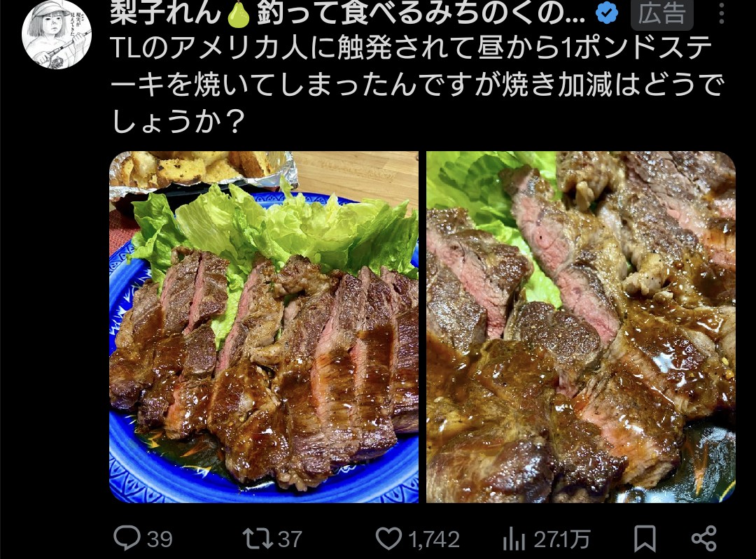Click the view count 27.1万
Image resolution: width=756 pixels, height=559 pixels.
click(561, 539)
